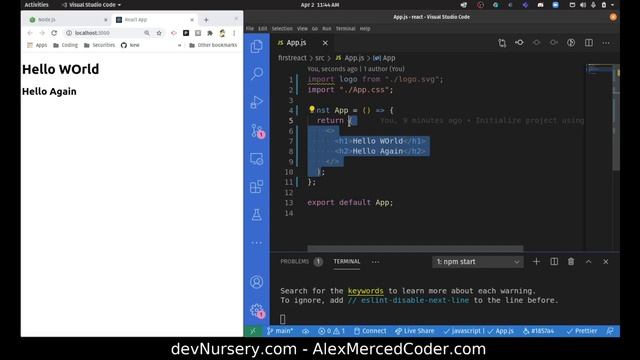The width and height of the screenshot is (640, 360).
Task: Switch to the Node.js browser tab
Action: 67,20
